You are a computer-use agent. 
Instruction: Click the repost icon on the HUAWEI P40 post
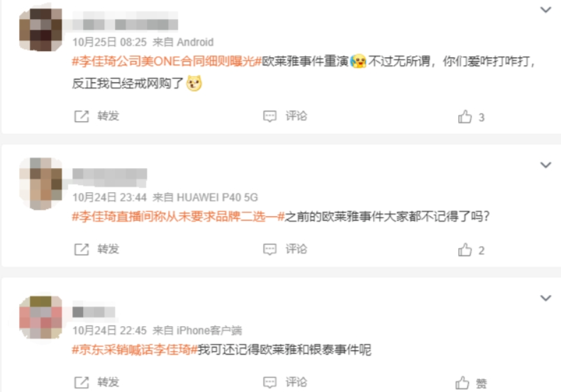[x=82, y=250]
